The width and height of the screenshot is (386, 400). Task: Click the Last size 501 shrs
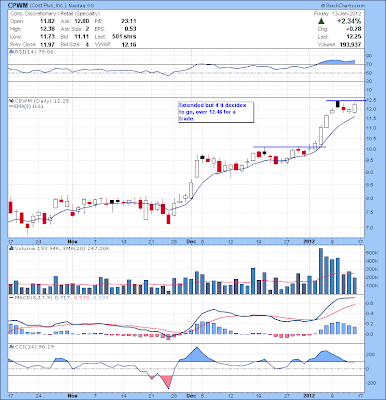[124, 36]
